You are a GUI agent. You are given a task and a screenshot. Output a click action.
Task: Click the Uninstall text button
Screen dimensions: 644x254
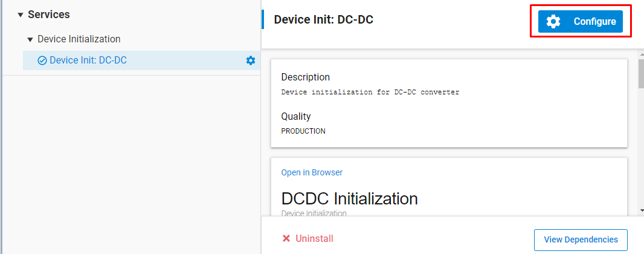pos(314,239)
